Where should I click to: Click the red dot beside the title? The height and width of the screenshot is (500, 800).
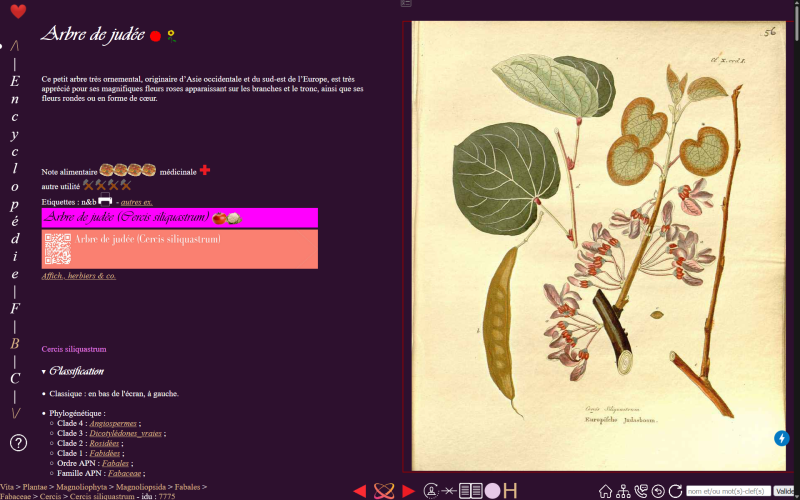point(156,36)
